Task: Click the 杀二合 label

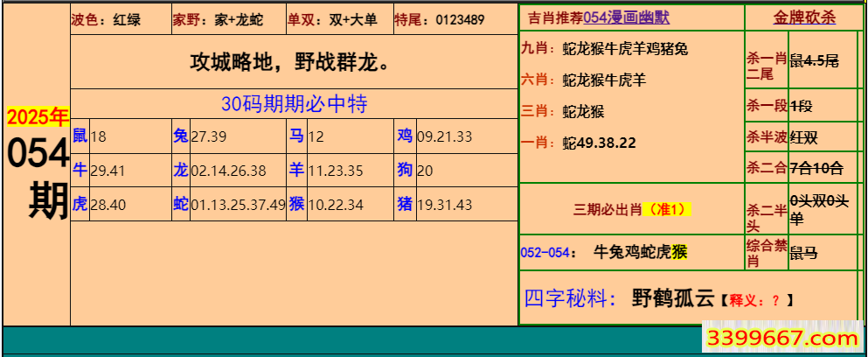Action: (767, 168)
